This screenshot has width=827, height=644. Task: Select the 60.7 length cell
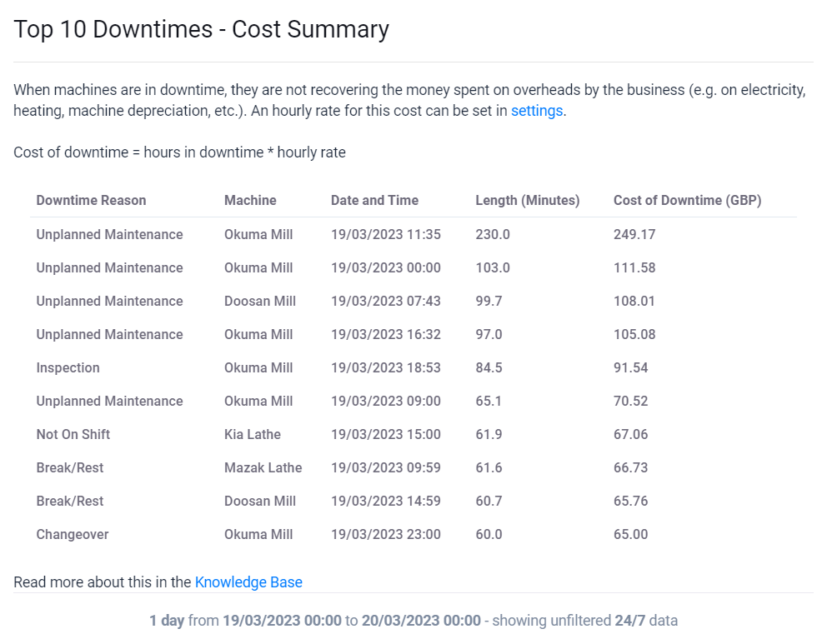pos(489,501)
